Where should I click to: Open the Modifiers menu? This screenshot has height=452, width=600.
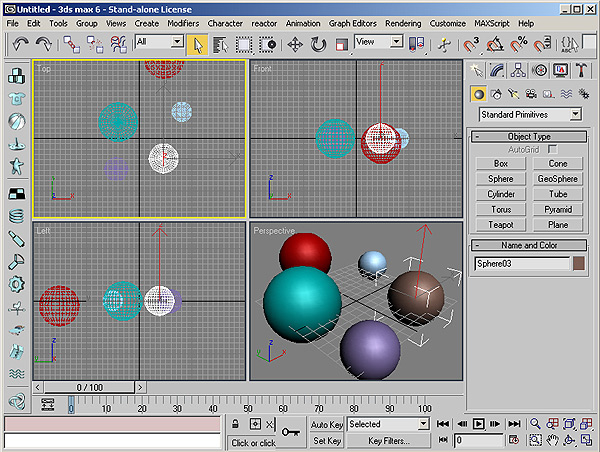click(x=182, y=22)
